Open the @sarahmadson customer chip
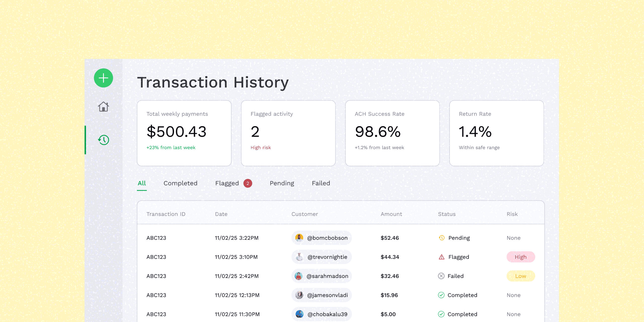Image resolution: width=644 pixels, height=322 pixels. tap(321, 276)
